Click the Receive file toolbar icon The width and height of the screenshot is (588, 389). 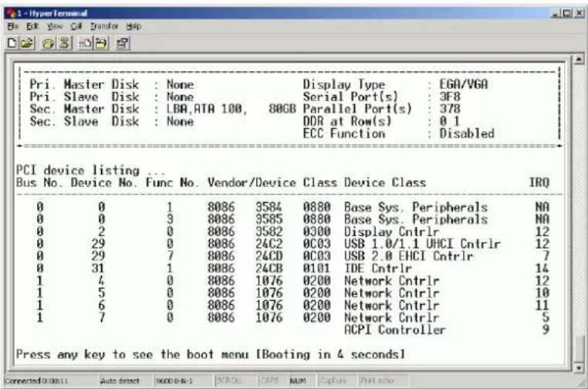pos(101,43)
